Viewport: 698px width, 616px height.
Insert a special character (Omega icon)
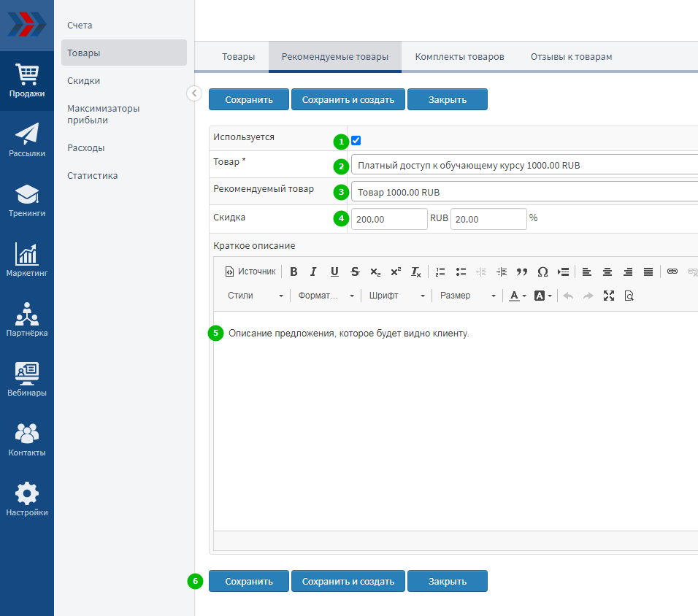pos(542,272)
